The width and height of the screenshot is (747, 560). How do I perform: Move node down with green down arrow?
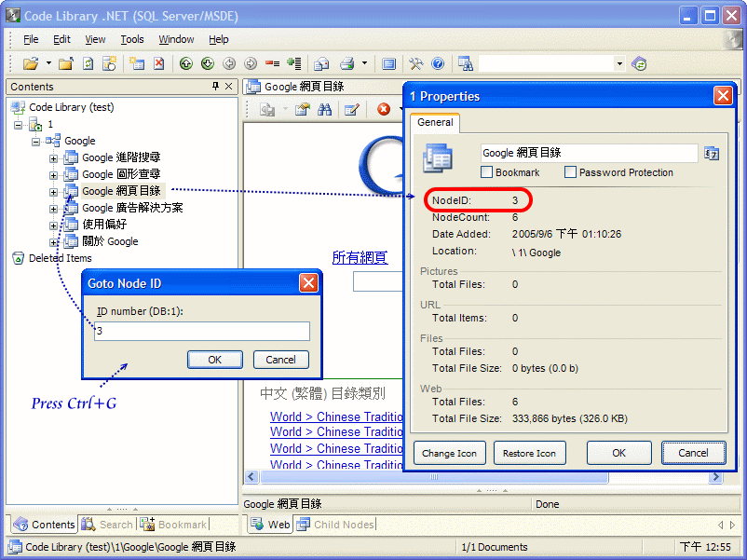coord(207,63)
